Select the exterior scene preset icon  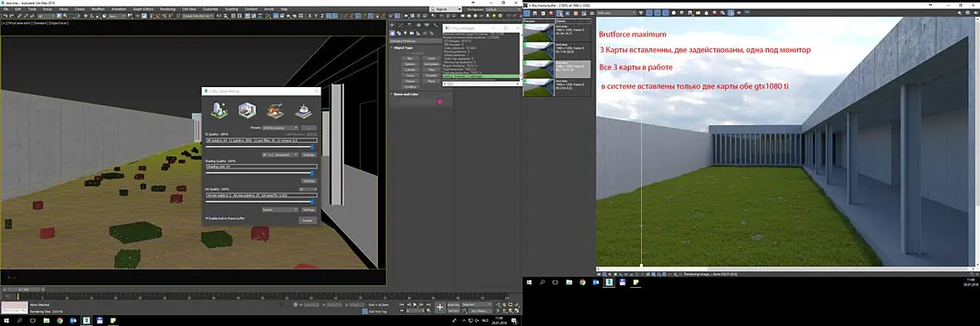click(x=218, y=110)
